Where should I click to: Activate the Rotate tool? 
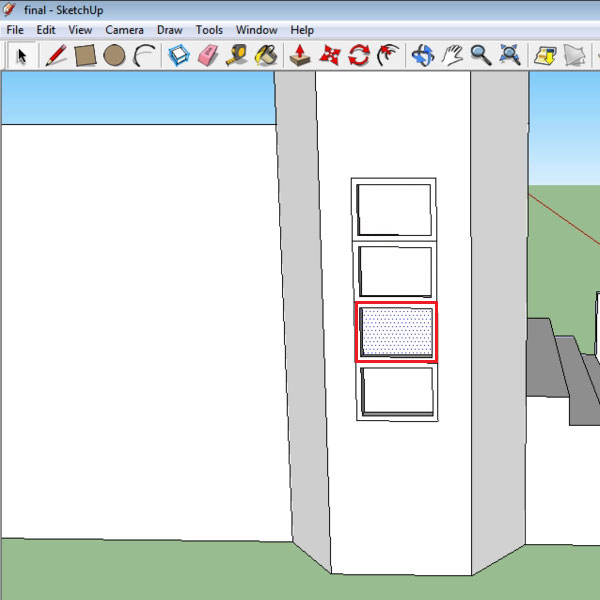(359, 55)
